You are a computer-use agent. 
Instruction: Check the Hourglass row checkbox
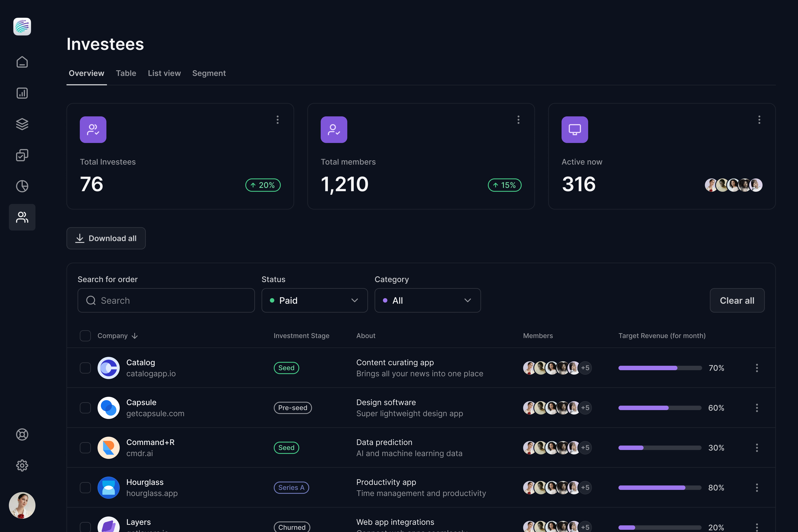click(85, 487)
